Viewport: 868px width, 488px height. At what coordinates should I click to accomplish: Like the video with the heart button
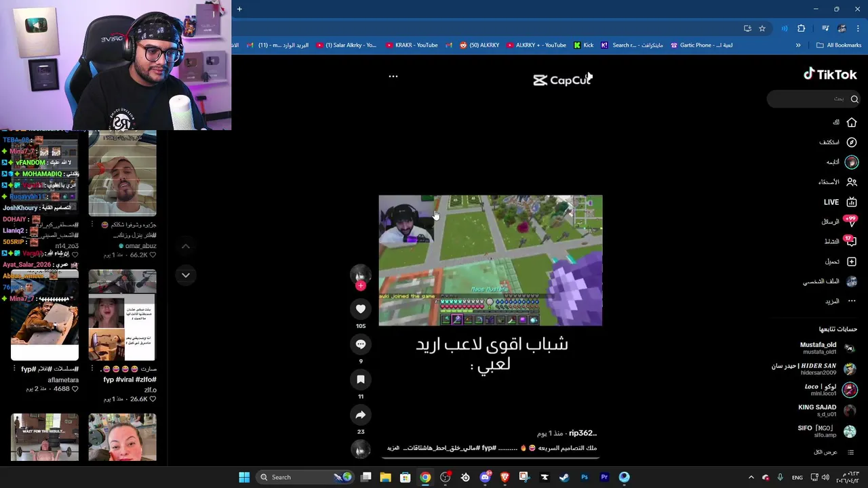point(361,309)
